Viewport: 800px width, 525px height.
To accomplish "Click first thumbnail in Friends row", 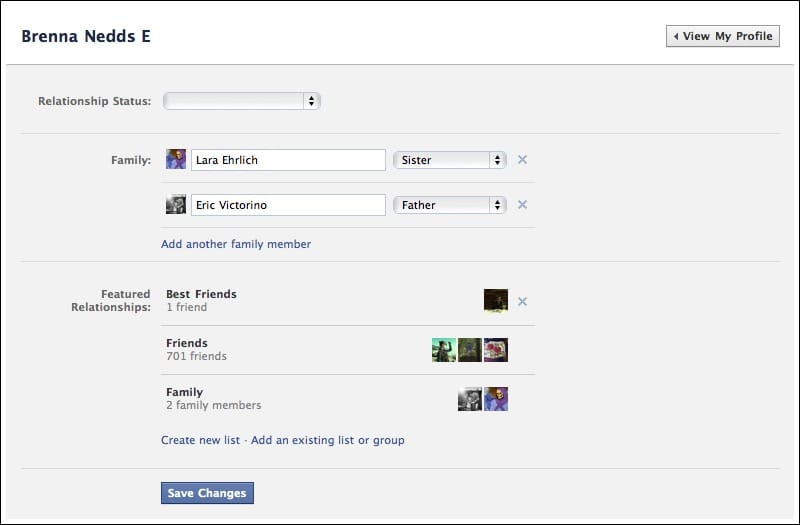I will [x=444, y=349].
